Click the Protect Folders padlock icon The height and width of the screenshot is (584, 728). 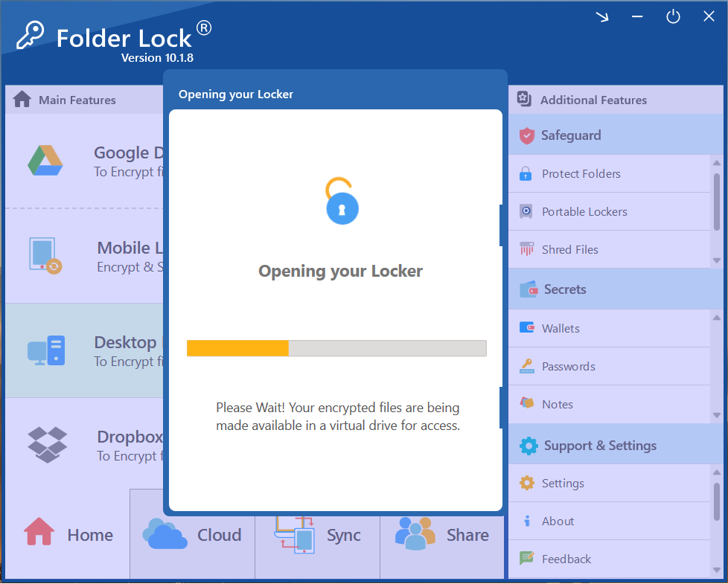click(x=526, y=173)
